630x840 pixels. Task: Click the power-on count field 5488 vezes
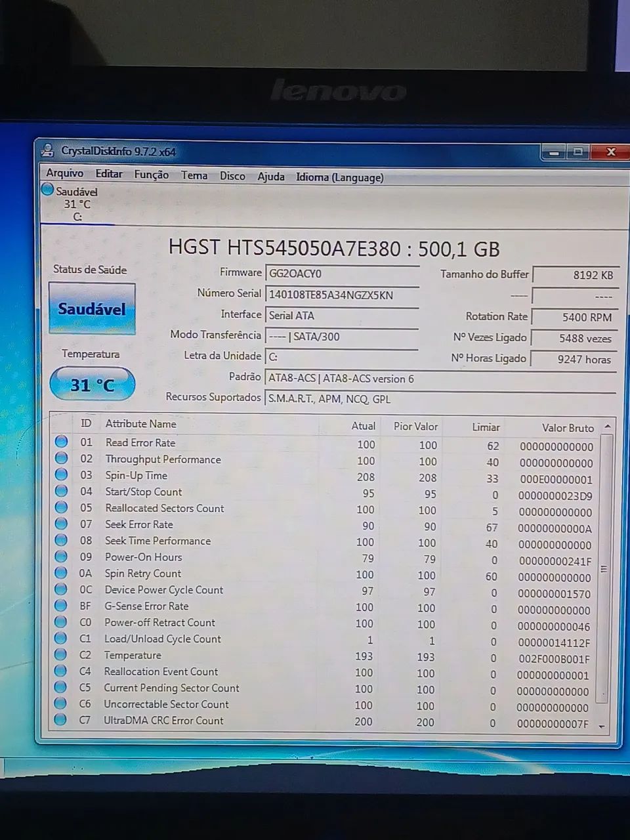(574, 339)
